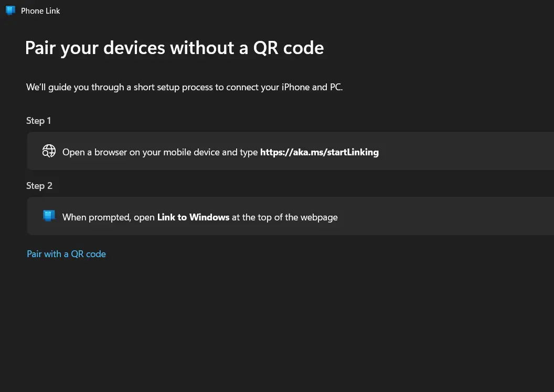Screen dimensions: 554x392
Task: Open the Pair with a QR code link
Action: (67, 254)
